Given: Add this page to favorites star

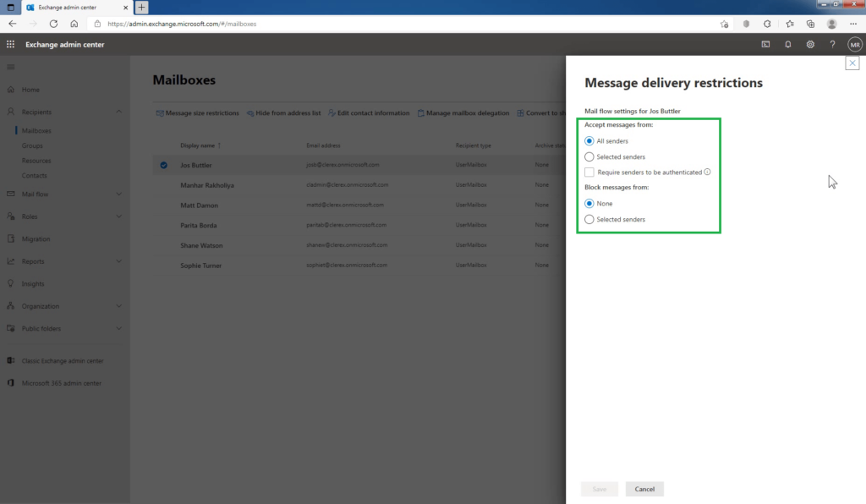Looking at the screenshot, I should [724, 24].
